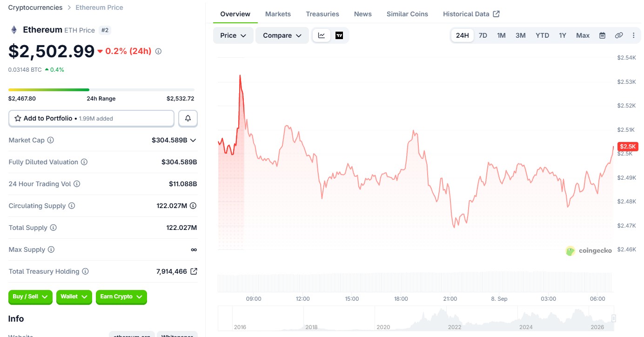Viewport: 644px width, 337px height.
Task: Click the 24h Range progress bar
Action: click(x=101, y=90)
